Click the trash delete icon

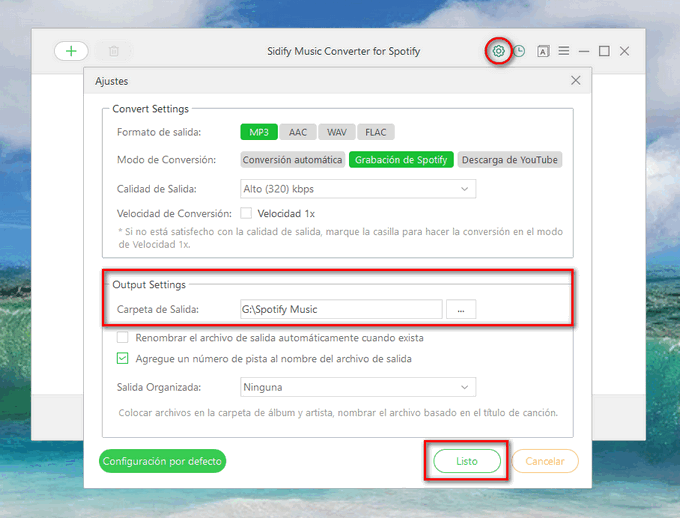coord(114,51)
